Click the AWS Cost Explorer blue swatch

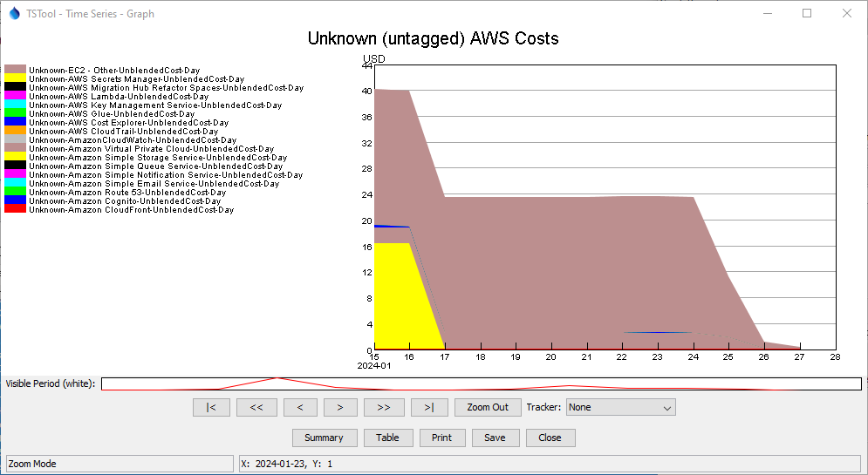click(16, 122)
